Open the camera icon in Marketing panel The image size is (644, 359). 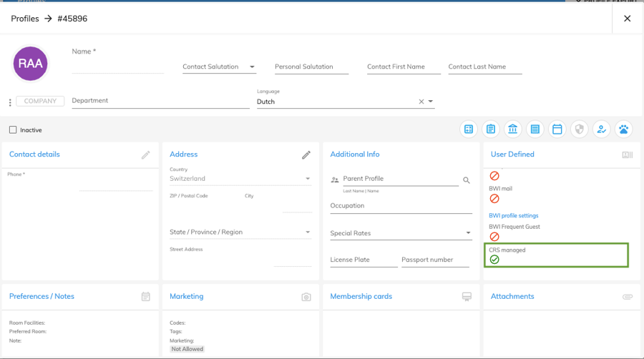(306, 297)
